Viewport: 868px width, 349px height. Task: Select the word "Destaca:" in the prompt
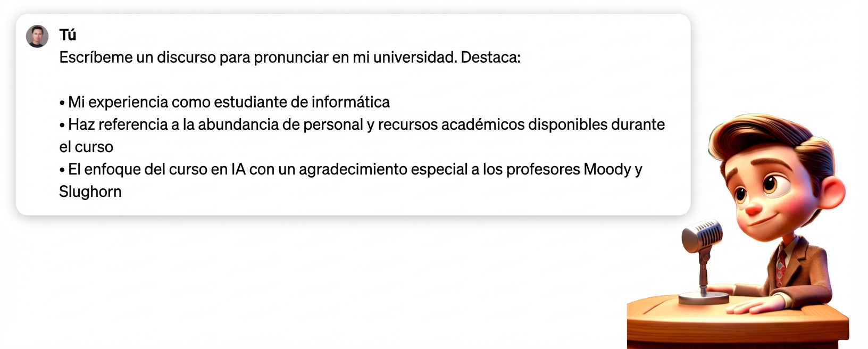tap(490, 57)
